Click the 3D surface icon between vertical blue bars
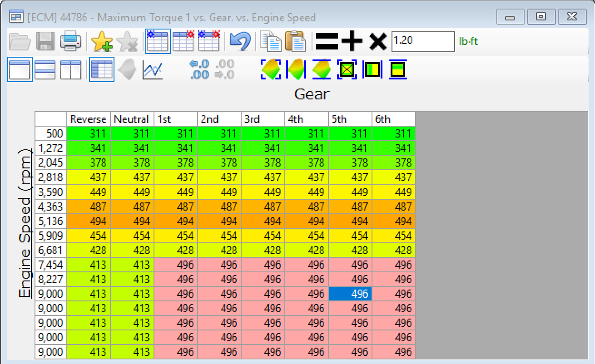The image size is (595, 364). pyautogui.click(x=296, y=70)
